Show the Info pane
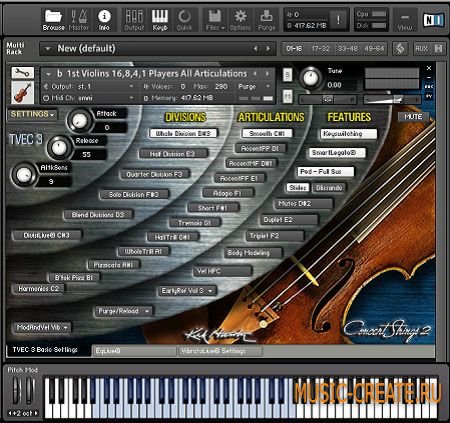The width and height of the screenshot is (450, 423). [104, 21]
